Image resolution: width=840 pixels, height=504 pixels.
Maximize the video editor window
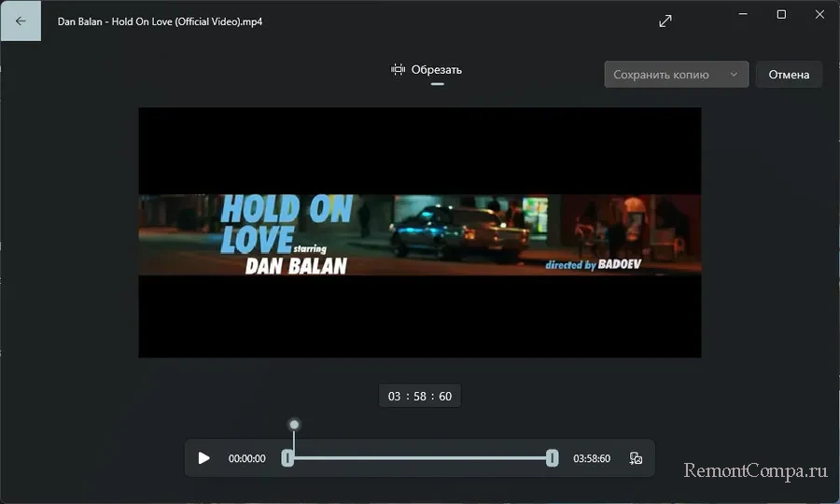[x=781, y=14]
